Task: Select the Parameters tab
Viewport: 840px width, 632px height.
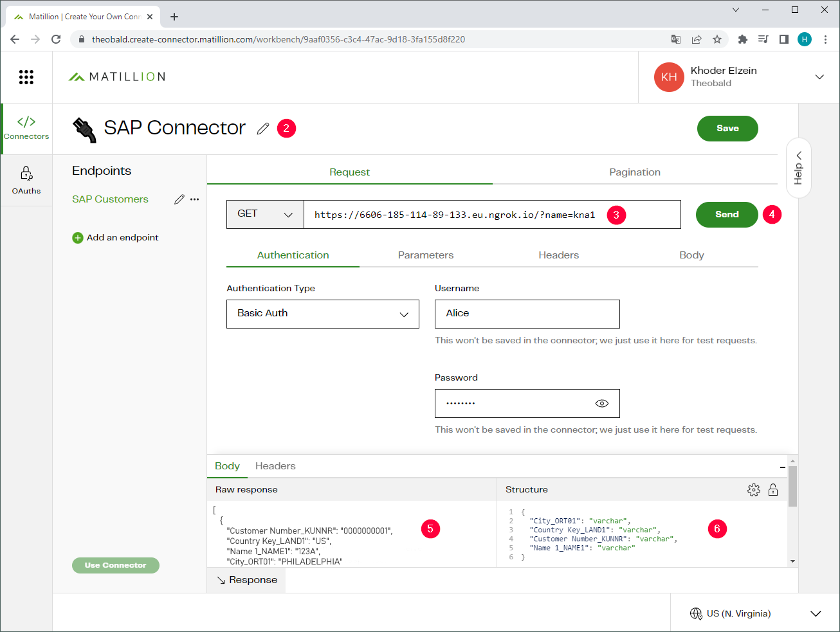Action: [426, 255]
